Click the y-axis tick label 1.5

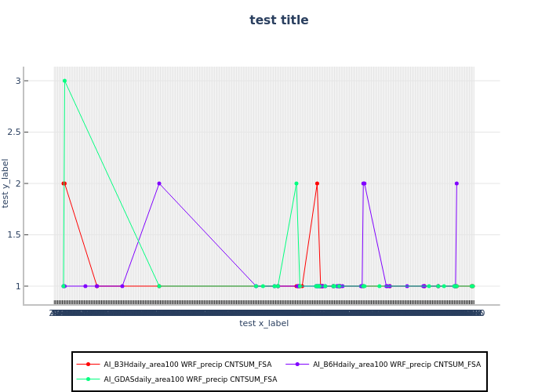point(14,235)
